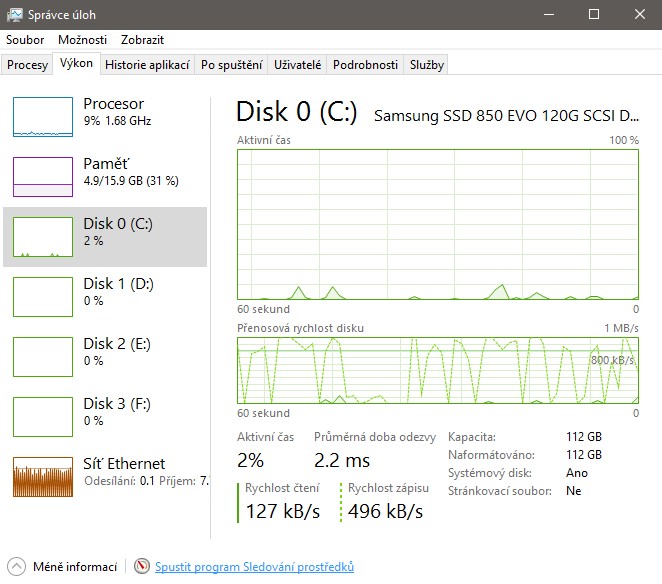This screenshot has height=584, width=662.
Task: Select the Procesor performance graph thumbnail
Action: click(43, 117)
